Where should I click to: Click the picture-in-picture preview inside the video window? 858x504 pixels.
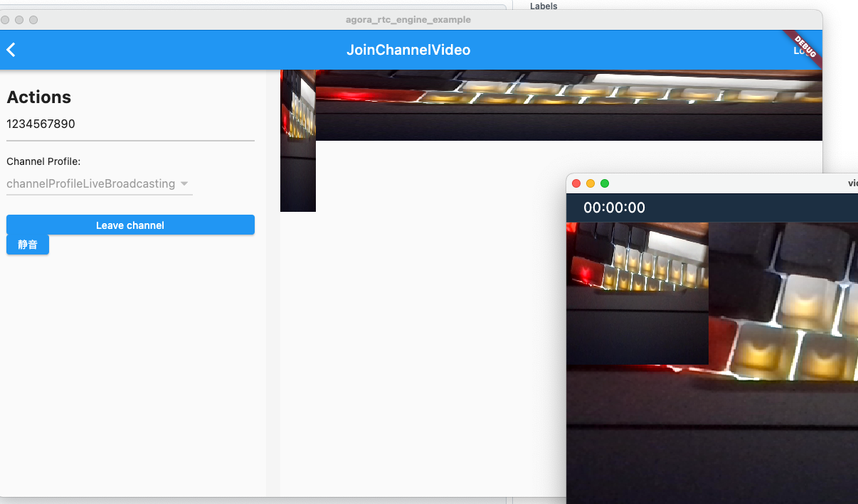(637, 294)
